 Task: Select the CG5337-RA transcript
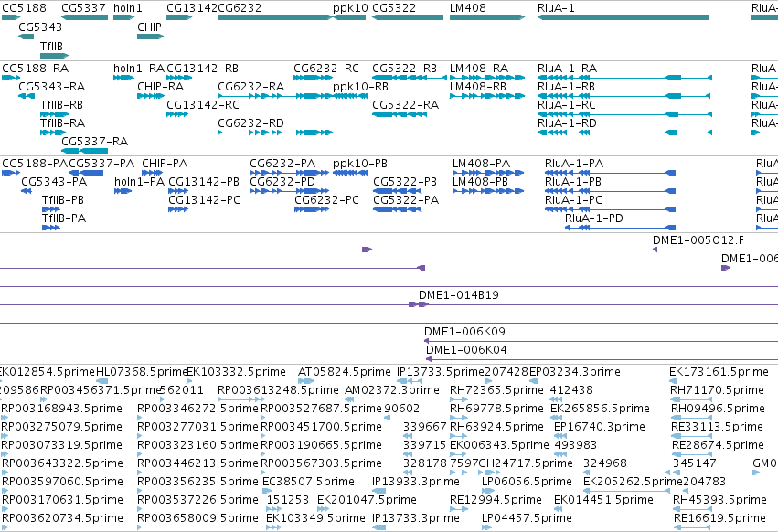click(84, 151)
